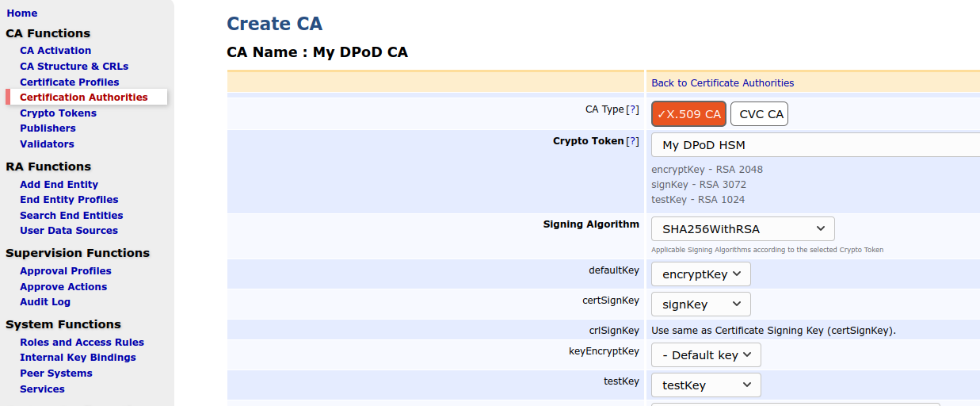The image size is (980, 406).
Task: Select the CVC CA type option
Action: (x=759, y=114)
